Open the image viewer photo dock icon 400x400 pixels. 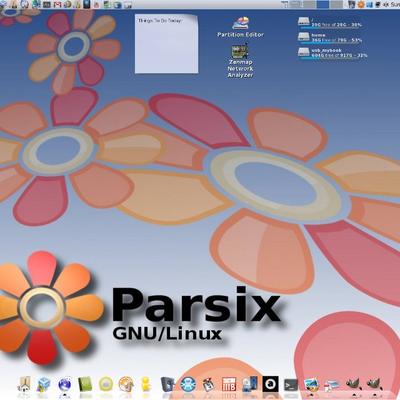(x=311, y=385)
